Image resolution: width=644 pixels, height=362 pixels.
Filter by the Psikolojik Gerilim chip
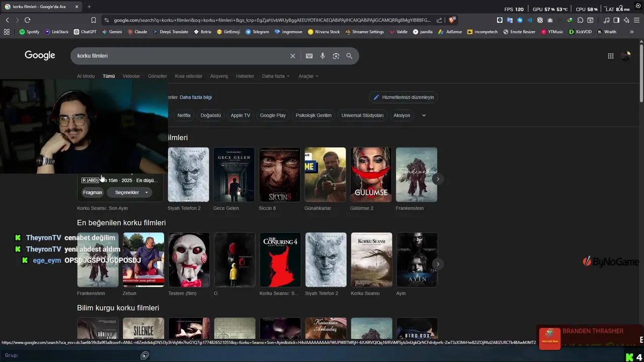(313, 115)
